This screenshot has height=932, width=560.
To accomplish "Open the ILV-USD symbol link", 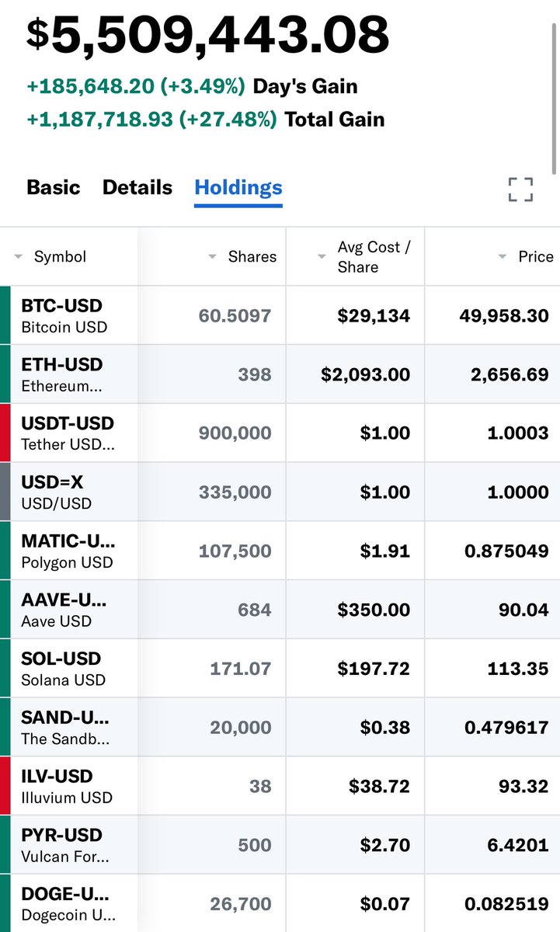I will pos(57,776).
